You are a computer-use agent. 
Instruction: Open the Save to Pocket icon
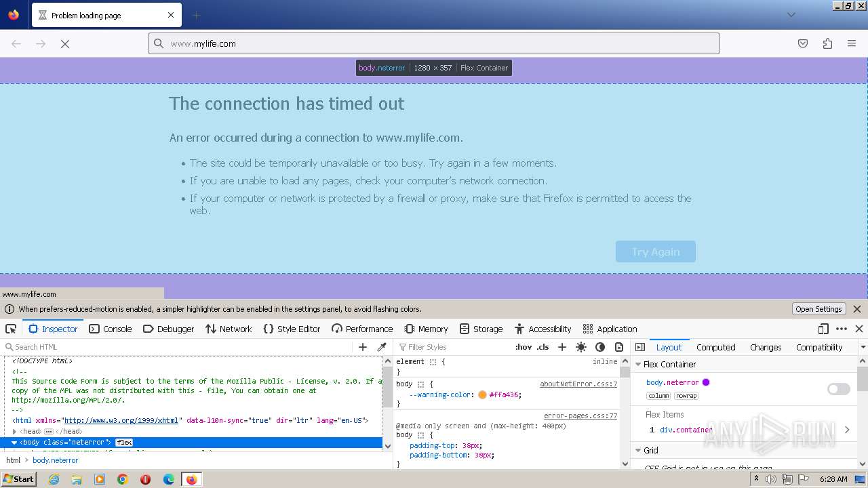[x=803, y=43]
